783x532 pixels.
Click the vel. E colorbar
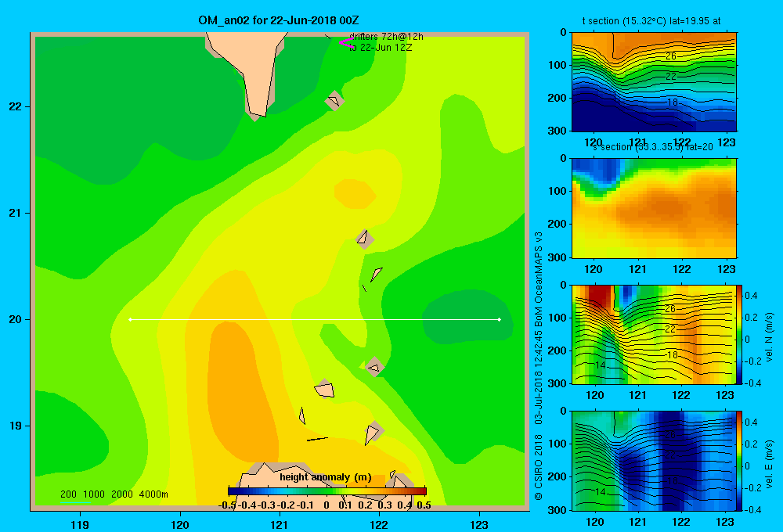(739, 461)
